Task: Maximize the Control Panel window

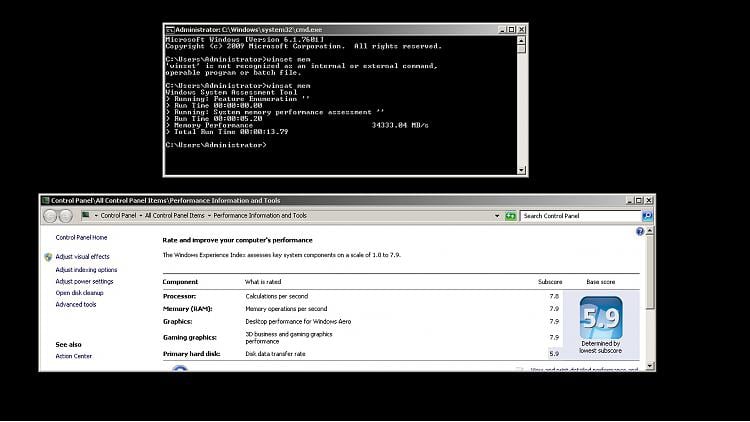Action: pyautogui.click(x=639, y=200)
